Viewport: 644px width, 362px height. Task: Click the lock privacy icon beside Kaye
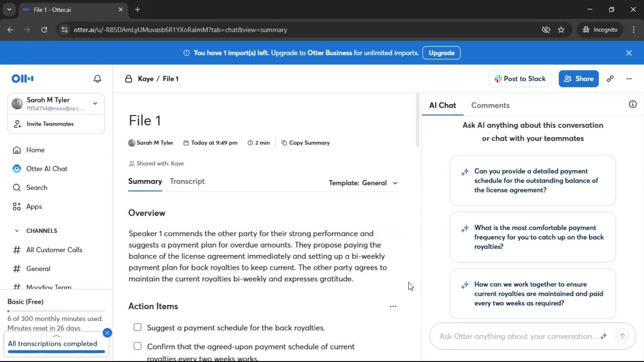[128, 79]
